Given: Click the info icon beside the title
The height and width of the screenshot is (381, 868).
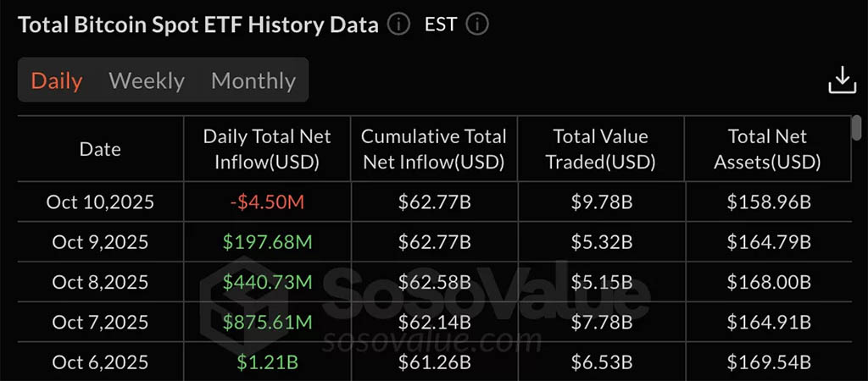Looking at the screenshot, I should 398,24.
